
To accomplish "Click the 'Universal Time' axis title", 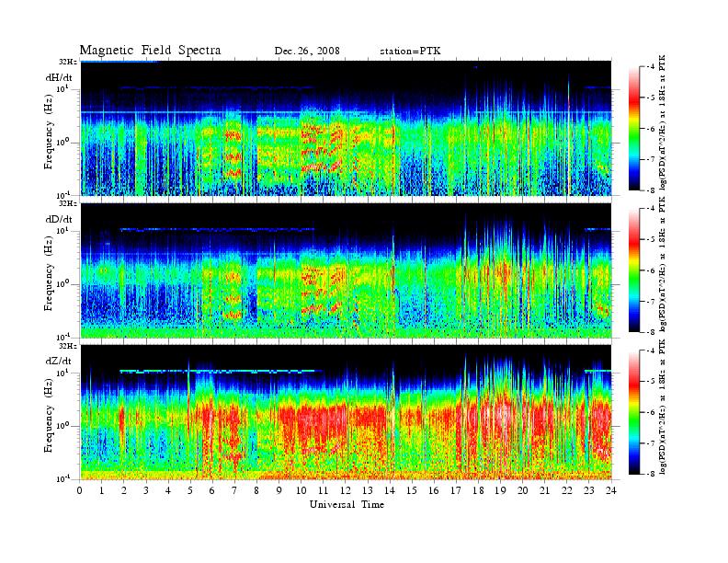I will pos(347,504).
